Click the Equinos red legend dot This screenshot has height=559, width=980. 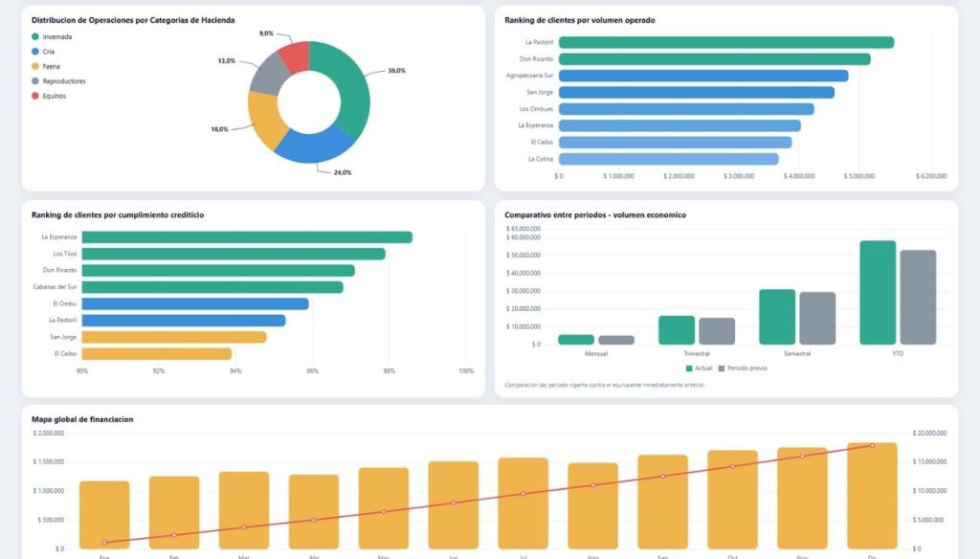point(35,96)
